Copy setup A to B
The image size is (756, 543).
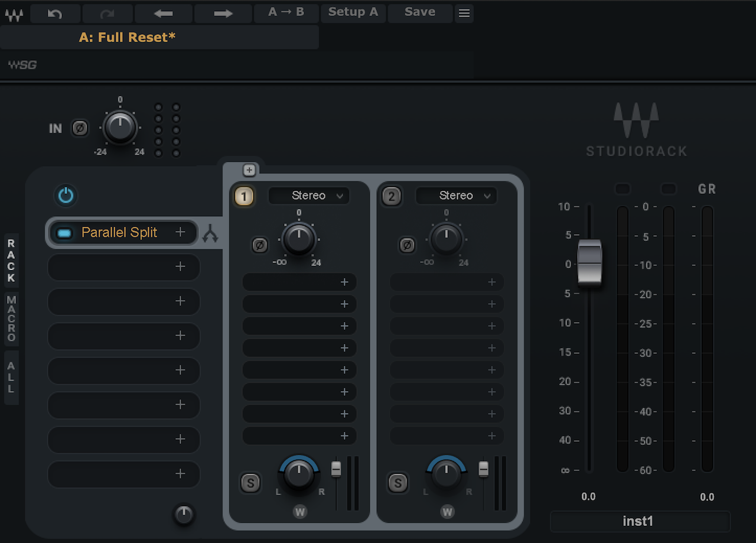click(286, 13)
